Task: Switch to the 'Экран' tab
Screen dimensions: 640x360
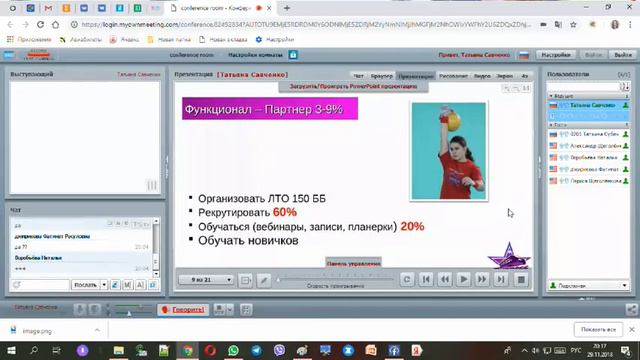Action: coord(504,76)
